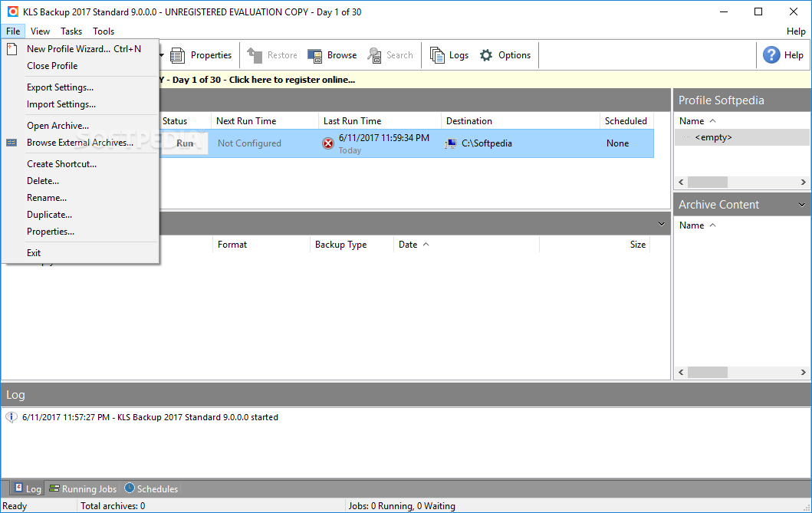Click right arrow of Profile Softpedia scrollbar

[x=804, y=183]
